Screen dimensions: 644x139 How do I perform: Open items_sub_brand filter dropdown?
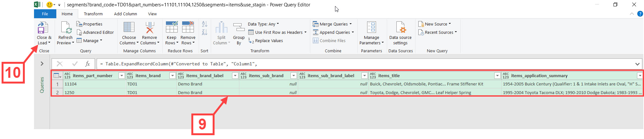[x=294, y=76]
